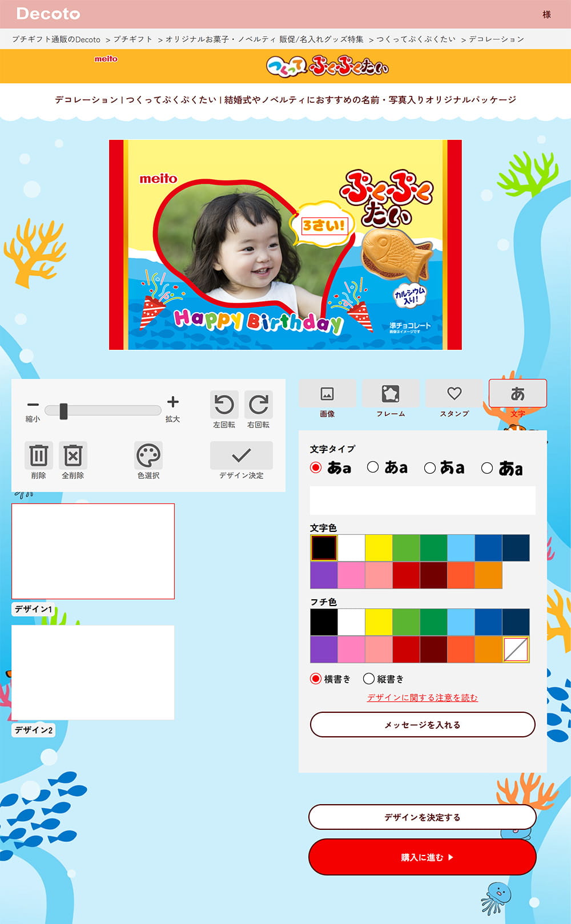Pick the yellow text color swatch
Image resolution: width=571 pixels, height=924 pixels.
point(379,548)
